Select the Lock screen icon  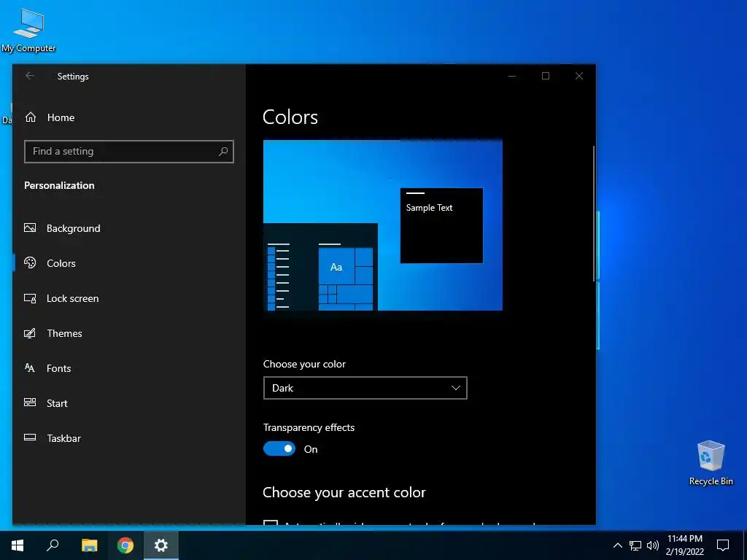[x=30, y=298]
